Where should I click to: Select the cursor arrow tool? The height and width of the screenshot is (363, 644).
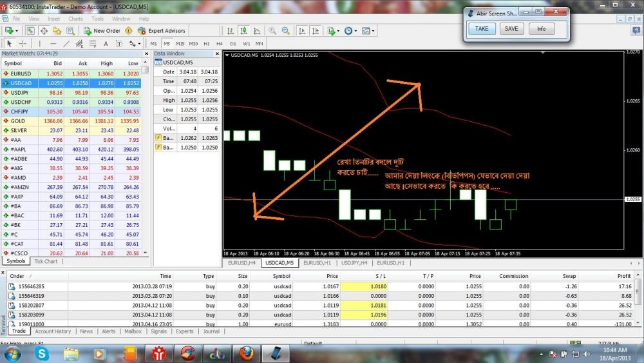click(x=10, y=44)
